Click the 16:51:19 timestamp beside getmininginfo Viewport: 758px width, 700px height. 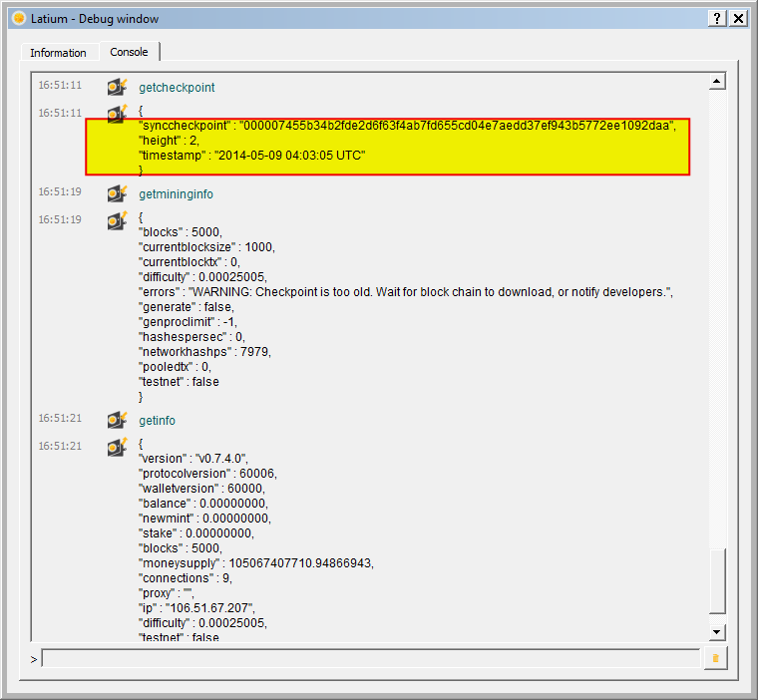[60, 191]
